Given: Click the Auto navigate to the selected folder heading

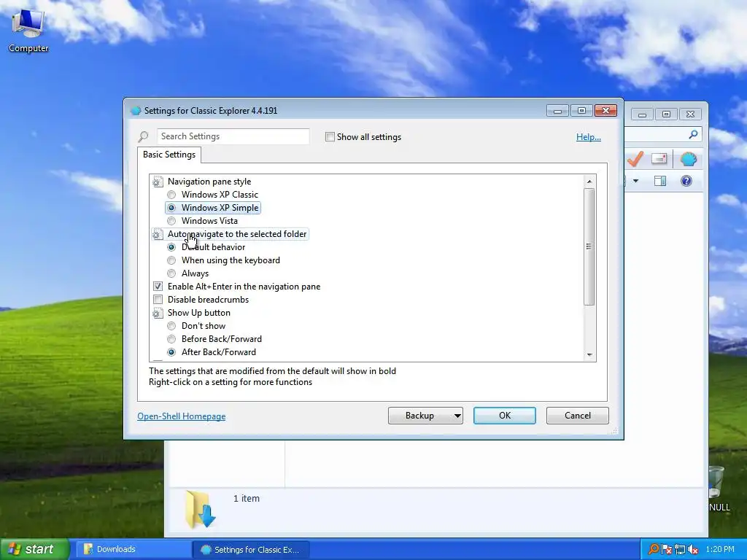Looking at the screenshot, I should click(x=237, y=234).
